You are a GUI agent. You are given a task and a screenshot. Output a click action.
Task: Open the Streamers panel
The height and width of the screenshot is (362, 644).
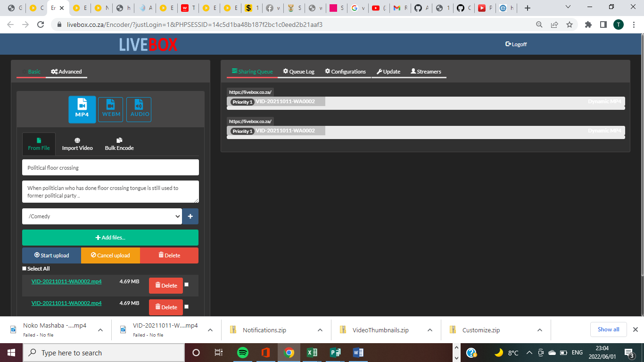click(x=426, y=71)
